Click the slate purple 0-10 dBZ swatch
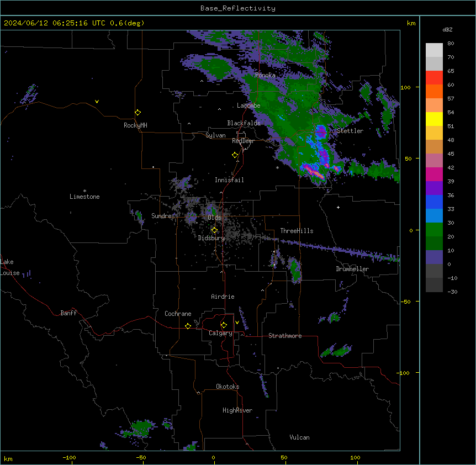The width and height of the screenshot is (476, 465). 434,257
